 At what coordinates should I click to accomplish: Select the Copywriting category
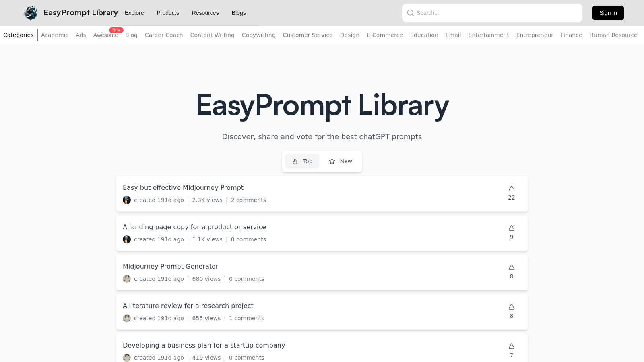259,35
